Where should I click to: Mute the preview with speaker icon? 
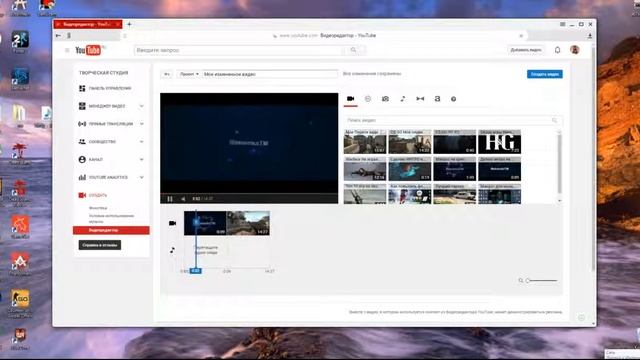click(x=183, y=199)
